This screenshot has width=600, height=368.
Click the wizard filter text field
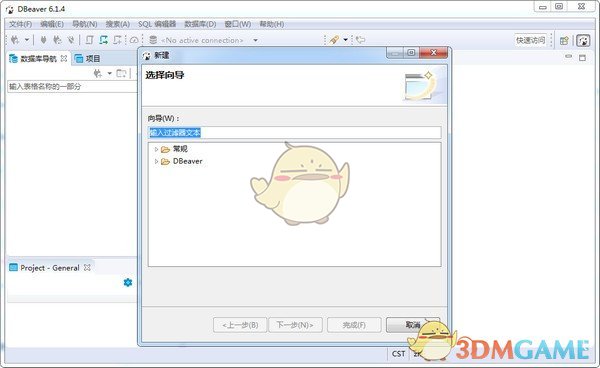(x=295, y=133)
